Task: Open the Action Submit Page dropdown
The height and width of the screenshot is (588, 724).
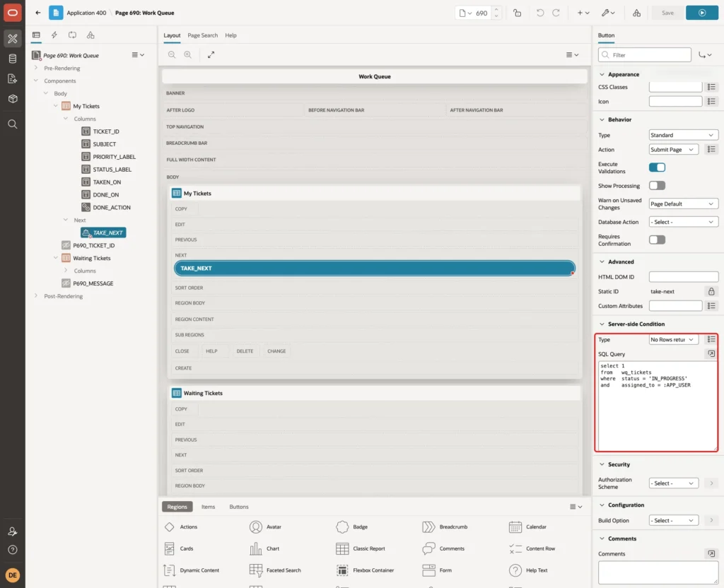Action: (x=673, y=150)
